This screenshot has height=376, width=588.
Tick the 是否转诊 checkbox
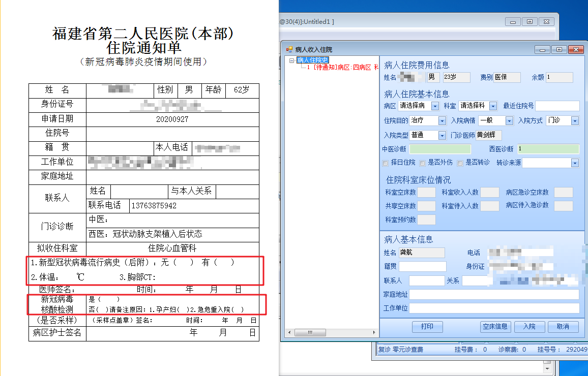(460, 163)
